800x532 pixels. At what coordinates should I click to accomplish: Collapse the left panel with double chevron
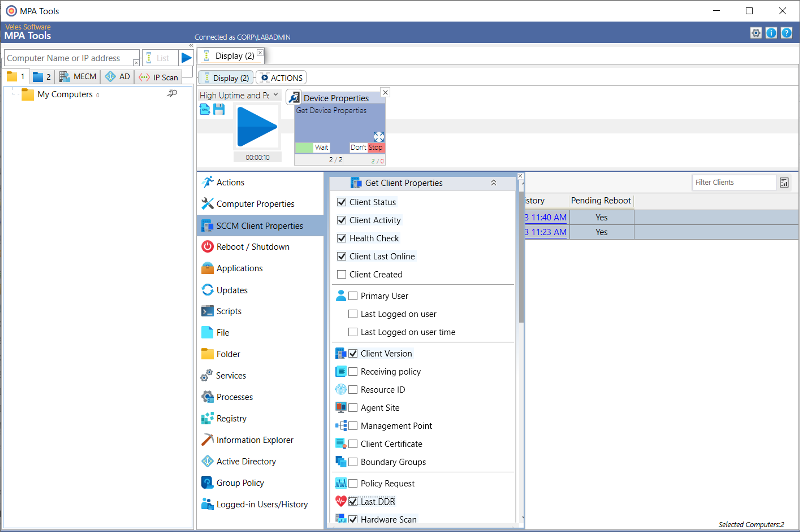tap(191, 45)
